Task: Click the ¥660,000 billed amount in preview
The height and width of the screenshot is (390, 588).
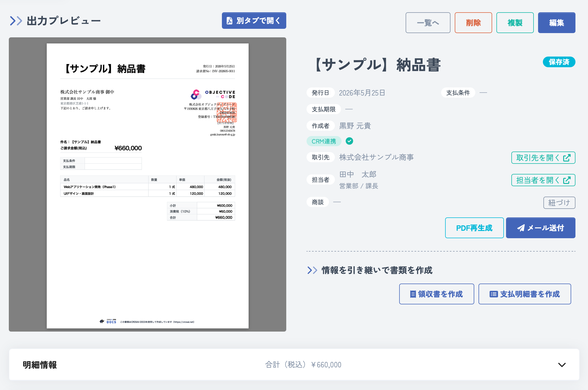Action: [128, 148]
